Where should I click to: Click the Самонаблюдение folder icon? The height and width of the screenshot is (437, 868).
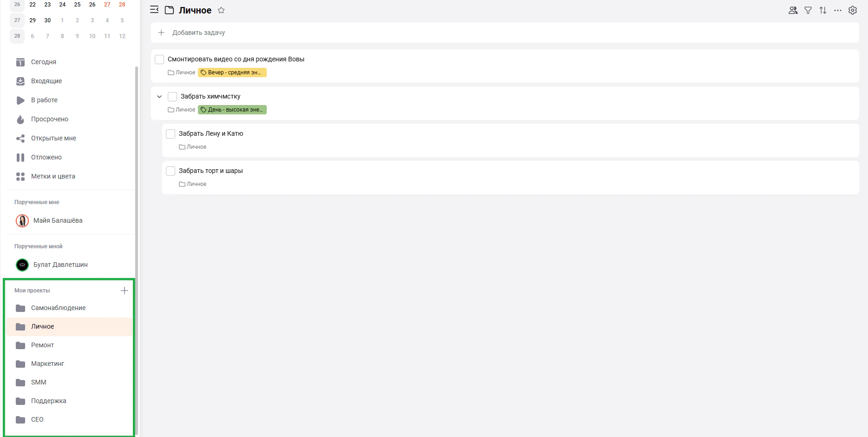20,308
